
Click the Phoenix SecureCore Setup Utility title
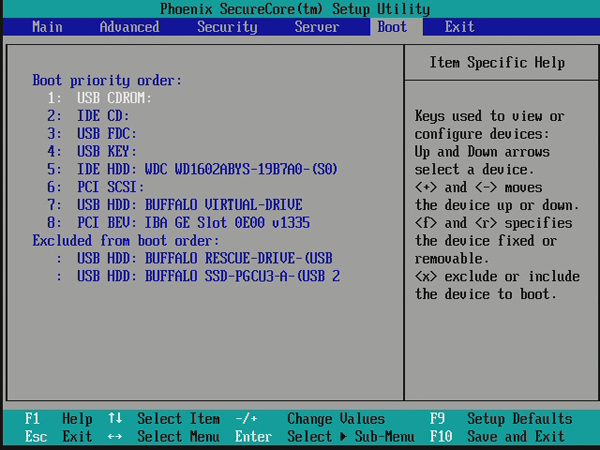295,9
